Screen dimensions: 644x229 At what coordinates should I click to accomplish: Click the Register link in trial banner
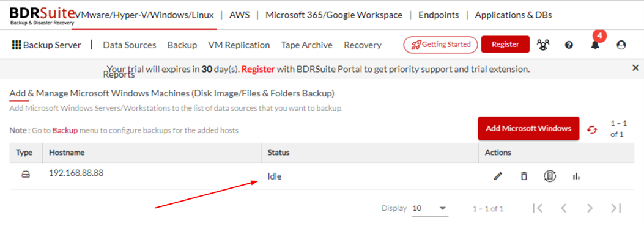(x=258, y=69)
